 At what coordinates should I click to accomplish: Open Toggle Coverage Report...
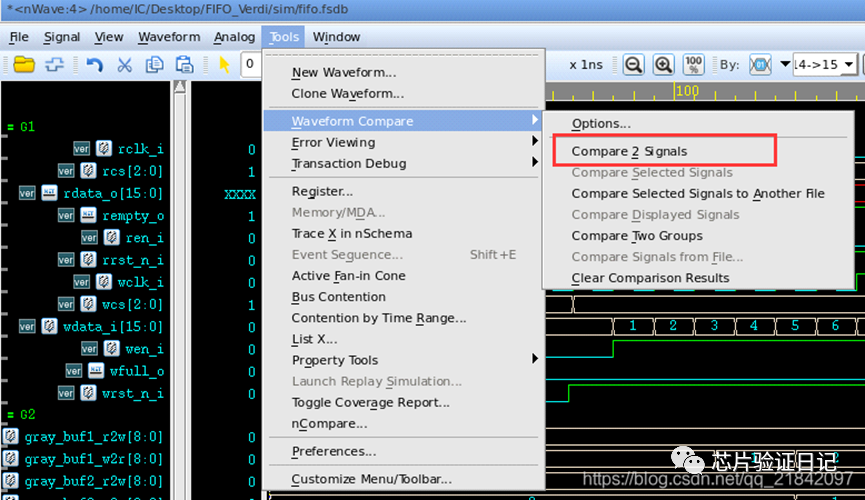pyautogui.click(x=371, y=402)
